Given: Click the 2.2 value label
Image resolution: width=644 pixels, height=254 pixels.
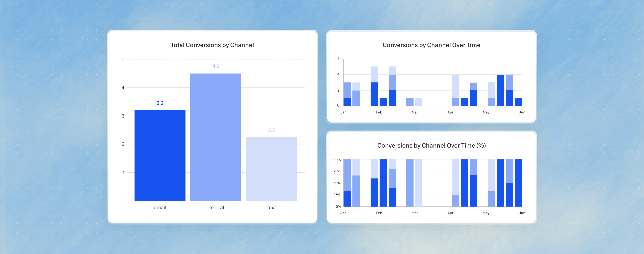Looking at the screenshot, I should coord(271,130).
